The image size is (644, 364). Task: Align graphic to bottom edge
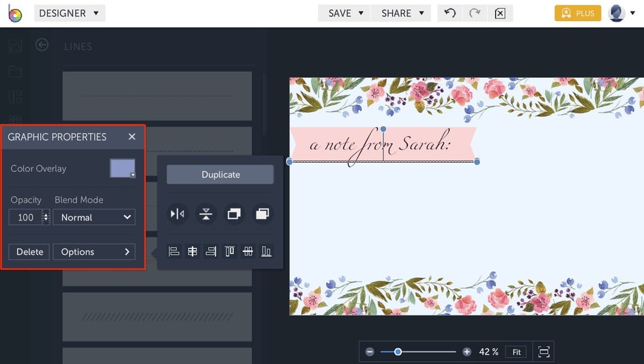coord(266,251)
